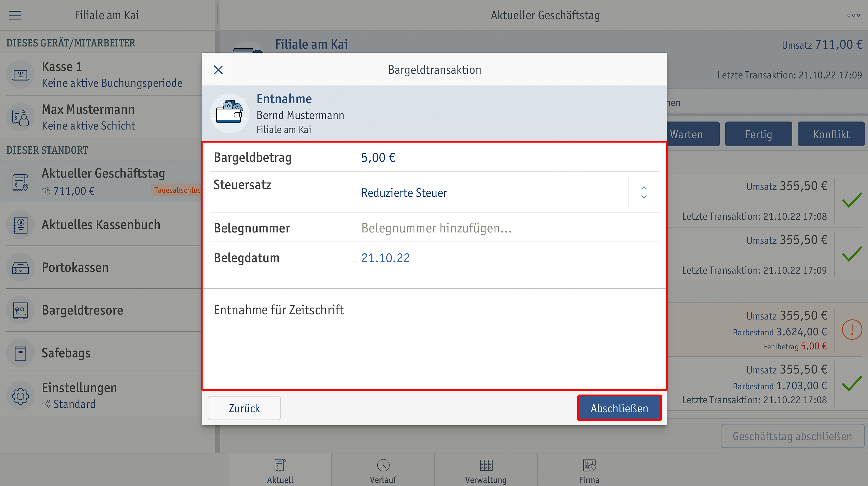The image size is (868, 486).
Task: Click the Abschließen button
Action: (x=619, y=408)
